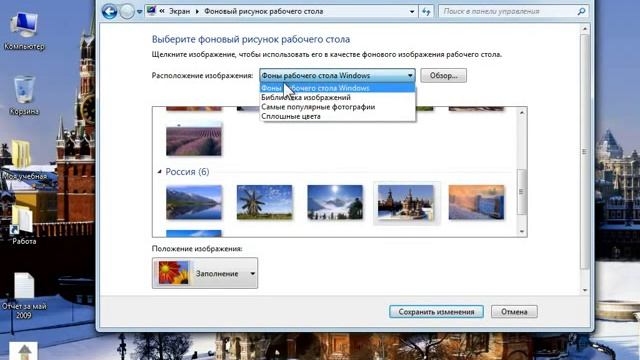Viewport: 640px width, 360px height.
Task: Click the wallpaper list scroll down arrow
Action: [x=522, y=231]
